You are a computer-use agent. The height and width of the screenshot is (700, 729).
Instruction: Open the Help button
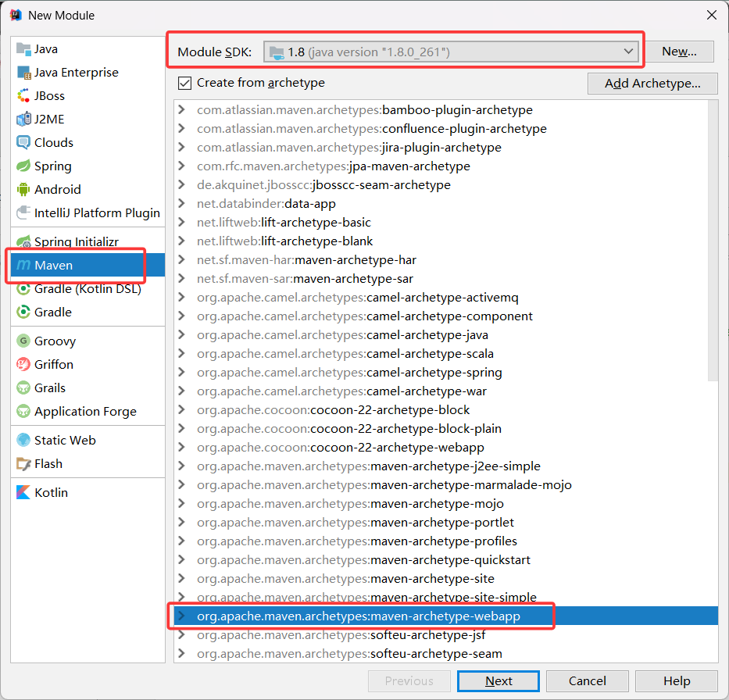coord(677,681)
